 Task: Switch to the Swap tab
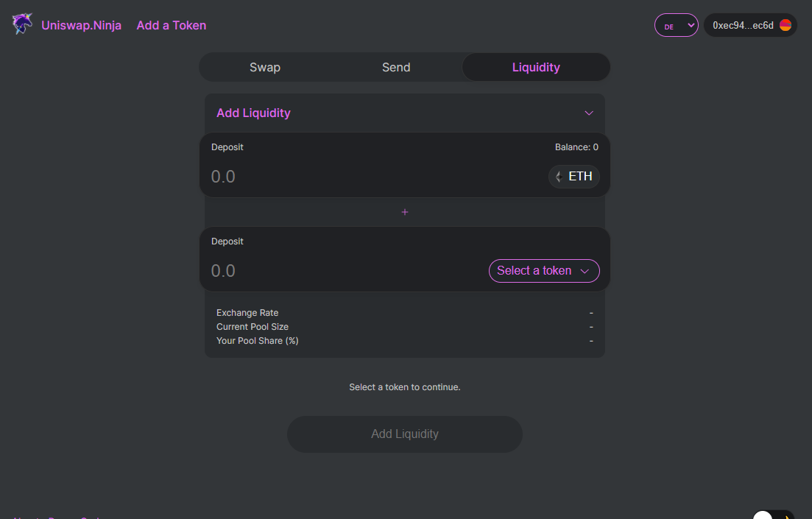pyautogui.click(x=265, y=67)
